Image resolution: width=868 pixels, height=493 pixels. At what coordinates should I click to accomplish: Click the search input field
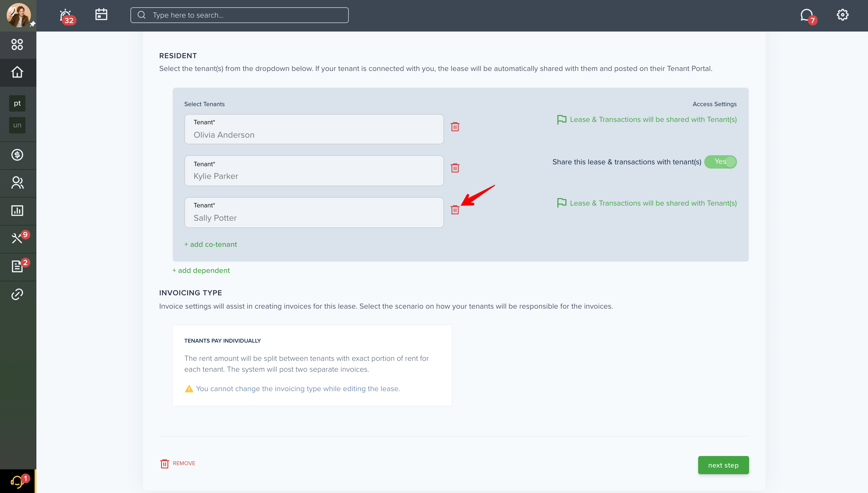pos(239,15)
